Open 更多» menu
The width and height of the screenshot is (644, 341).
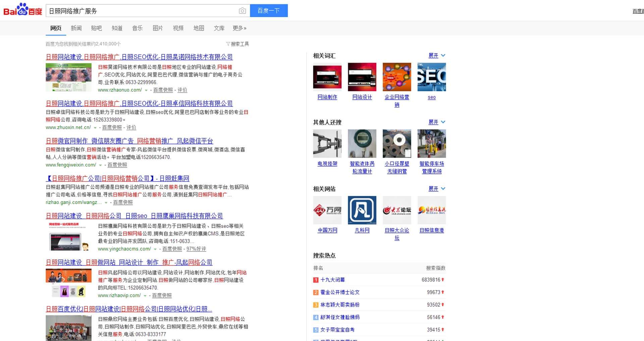(x=239, y=28)
